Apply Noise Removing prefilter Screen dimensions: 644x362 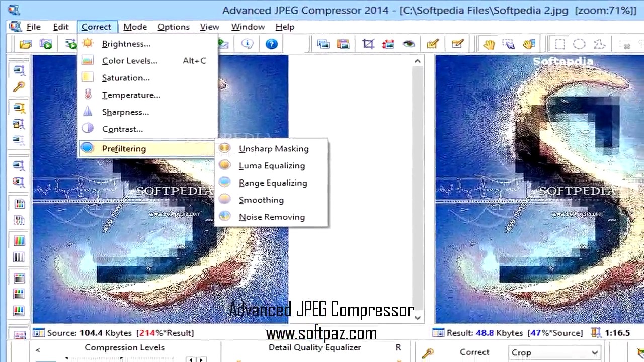[x=271, y=217]
